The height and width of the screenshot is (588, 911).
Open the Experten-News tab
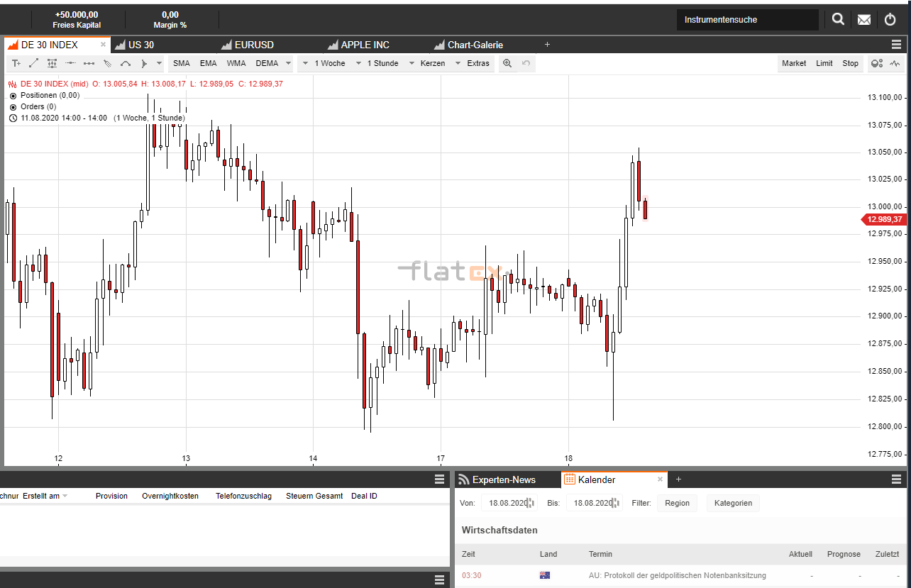pos(503,479)
